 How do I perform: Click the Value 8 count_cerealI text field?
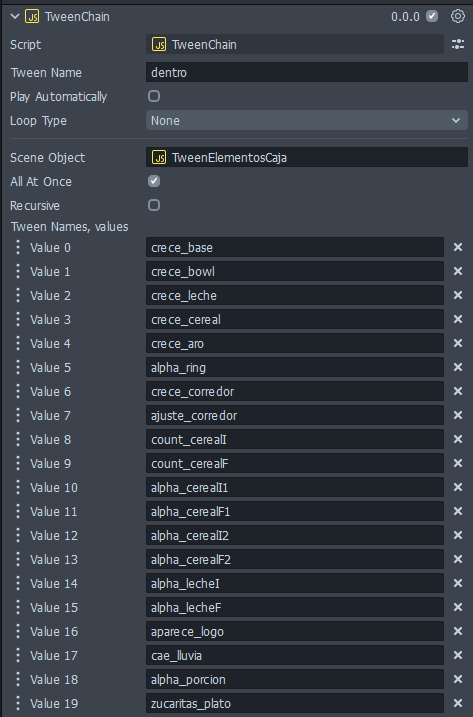(295, 439)
